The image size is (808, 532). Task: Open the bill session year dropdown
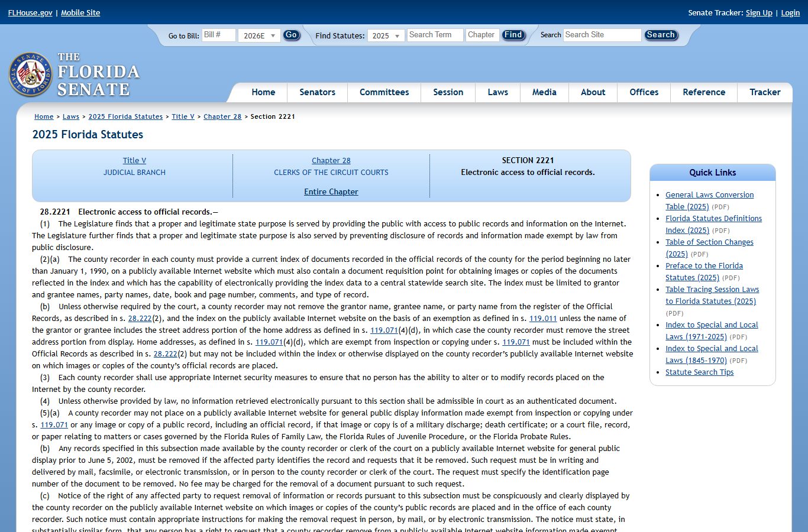point(259,35)
